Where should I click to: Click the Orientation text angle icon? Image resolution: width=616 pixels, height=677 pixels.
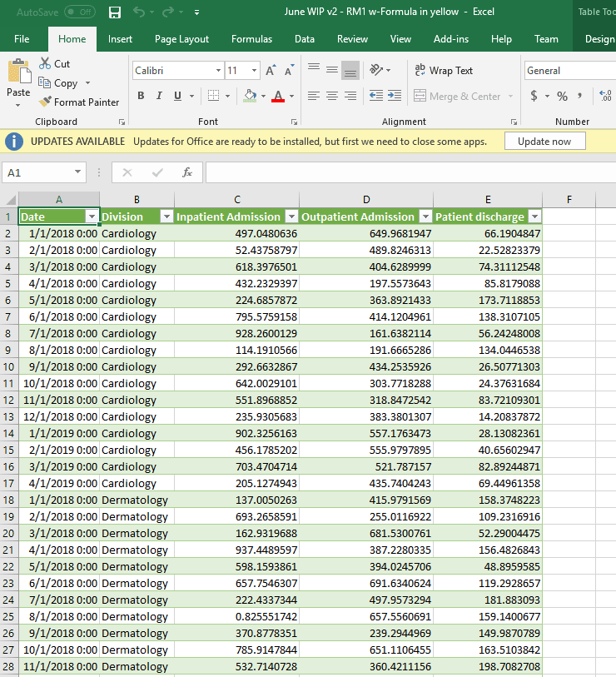click(x=376, y=69)
